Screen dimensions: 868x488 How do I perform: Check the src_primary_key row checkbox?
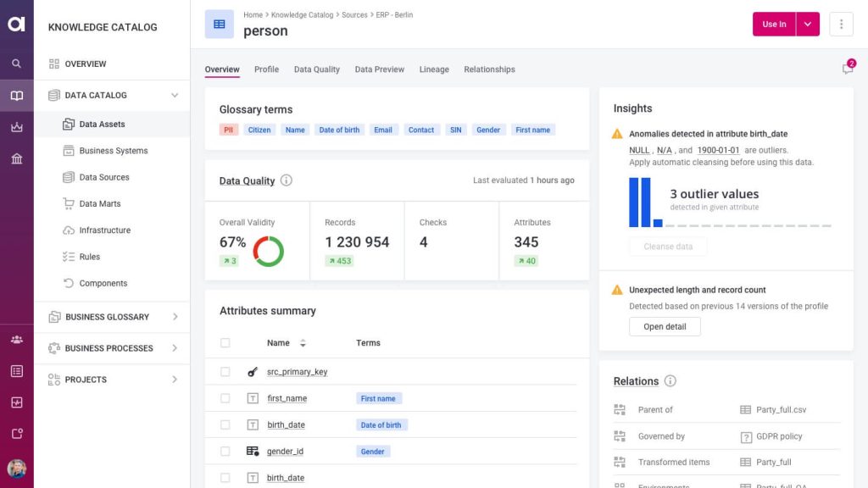point(225,372)
